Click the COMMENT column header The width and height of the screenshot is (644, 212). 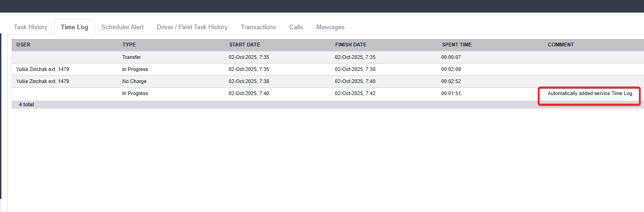(x=560, y=45)
